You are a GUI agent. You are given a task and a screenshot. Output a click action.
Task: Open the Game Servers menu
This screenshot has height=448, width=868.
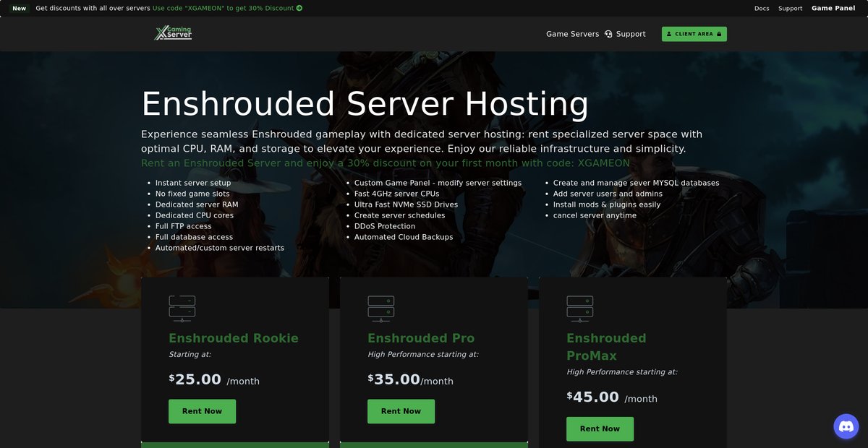point(572,34)
